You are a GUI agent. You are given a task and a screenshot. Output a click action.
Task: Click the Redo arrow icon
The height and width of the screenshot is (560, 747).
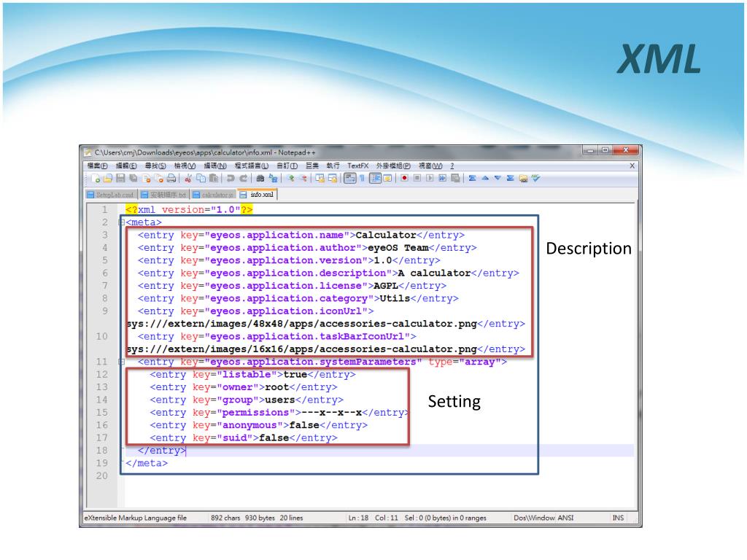(244, 179)
